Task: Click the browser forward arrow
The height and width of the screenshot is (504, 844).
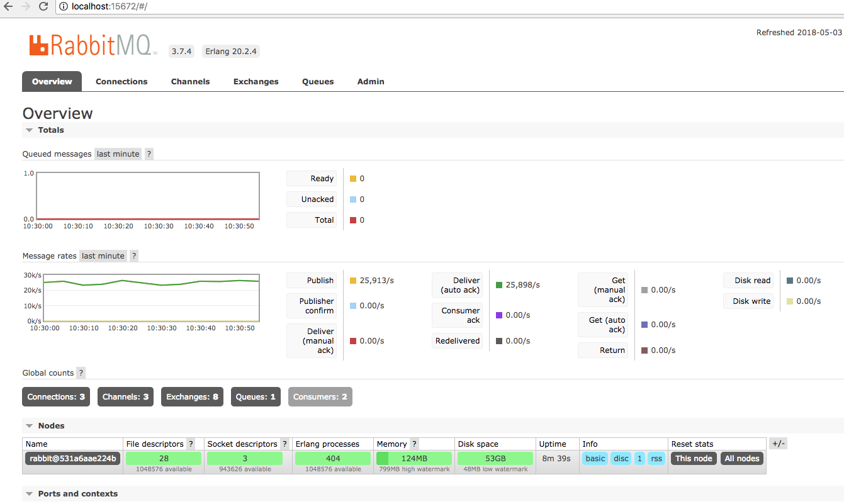Action: (26, 6)
